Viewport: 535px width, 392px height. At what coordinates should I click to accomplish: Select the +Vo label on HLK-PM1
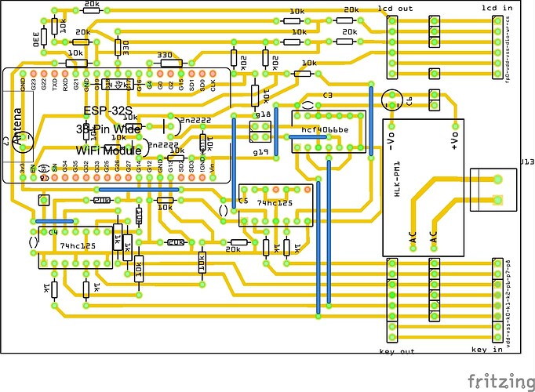click(x=454, y=141)
